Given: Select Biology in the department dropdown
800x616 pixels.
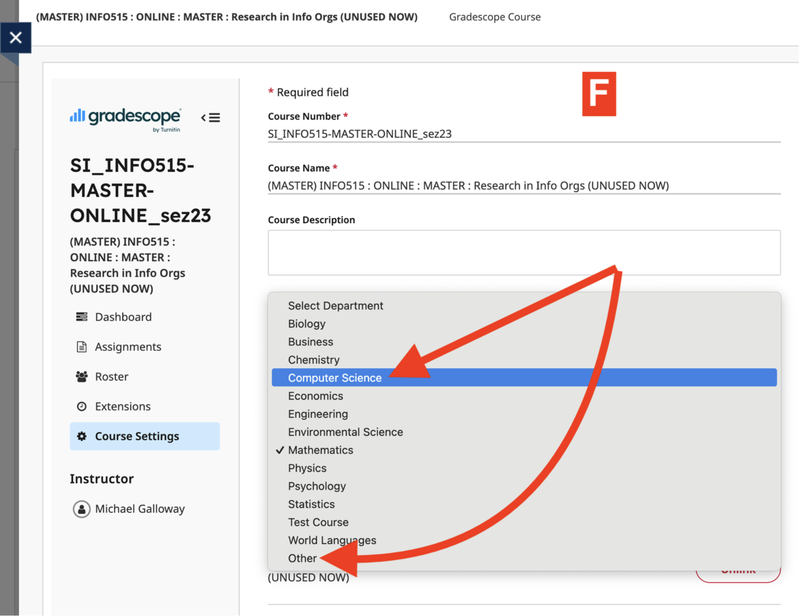Looking at the screenshot, I should [307, 324].
